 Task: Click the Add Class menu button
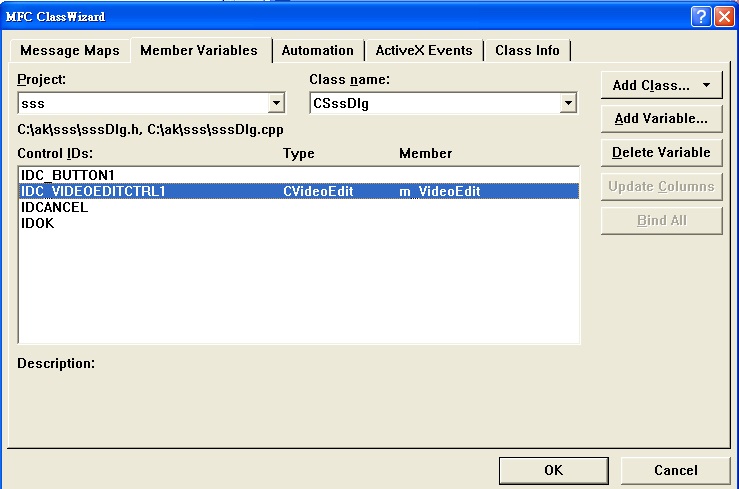(x=661, y=86)
